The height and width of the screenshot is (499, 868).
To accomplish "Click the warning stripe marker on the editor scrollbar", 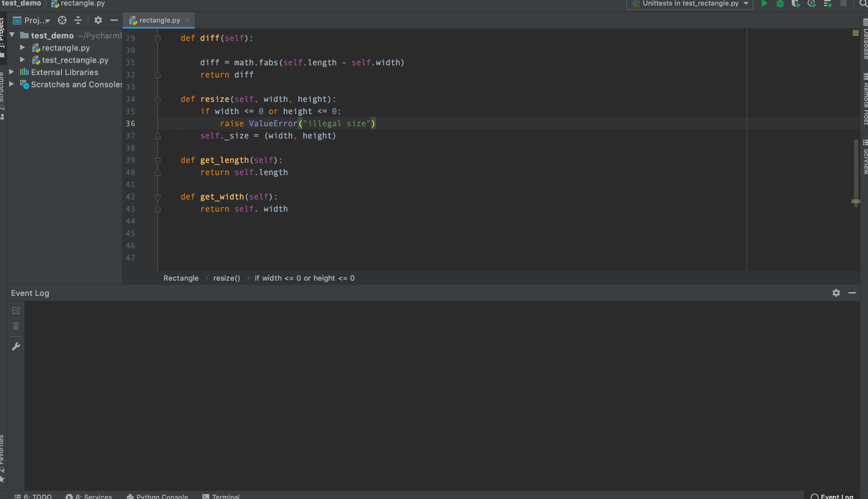I will point(856,201).
